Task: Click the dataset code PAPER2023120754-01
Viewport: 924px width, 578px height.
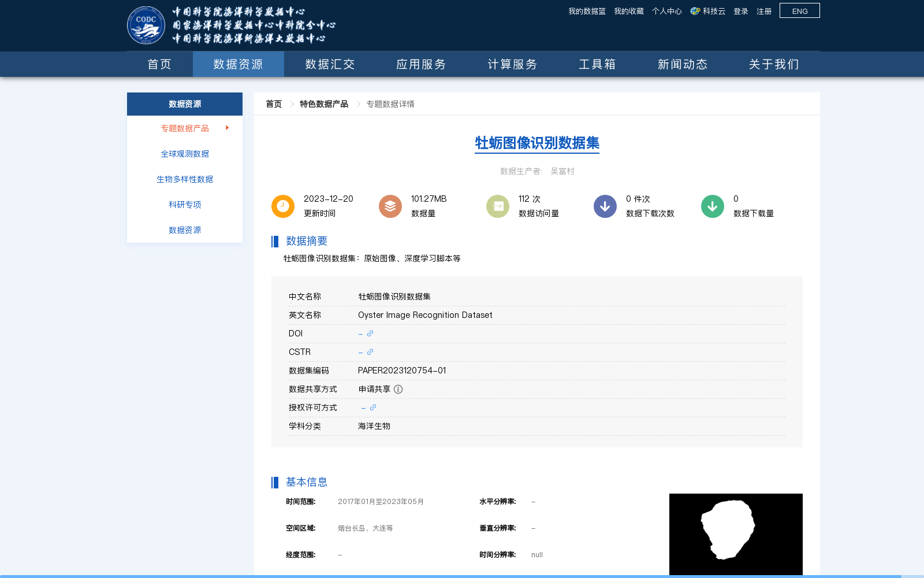Action: pos(402,370)
